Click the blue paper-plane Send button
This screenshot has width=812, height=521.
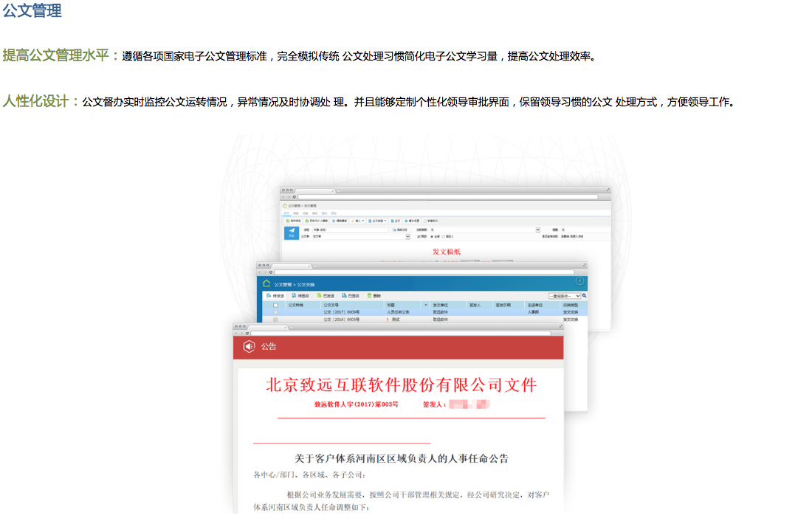pos(292,232)
